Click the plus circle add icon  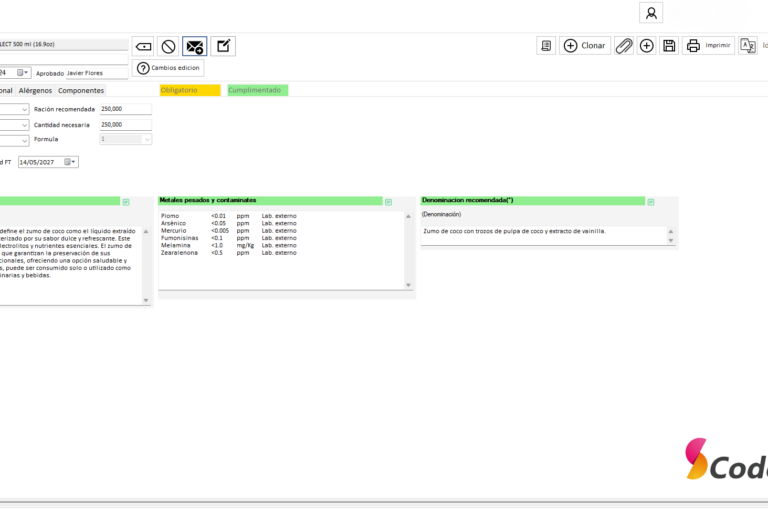pos(647,46)
